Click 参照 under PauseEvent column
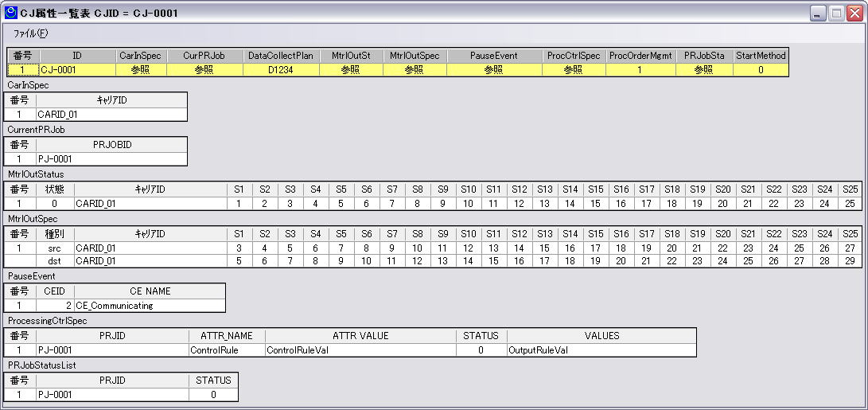 click(494, 70)
